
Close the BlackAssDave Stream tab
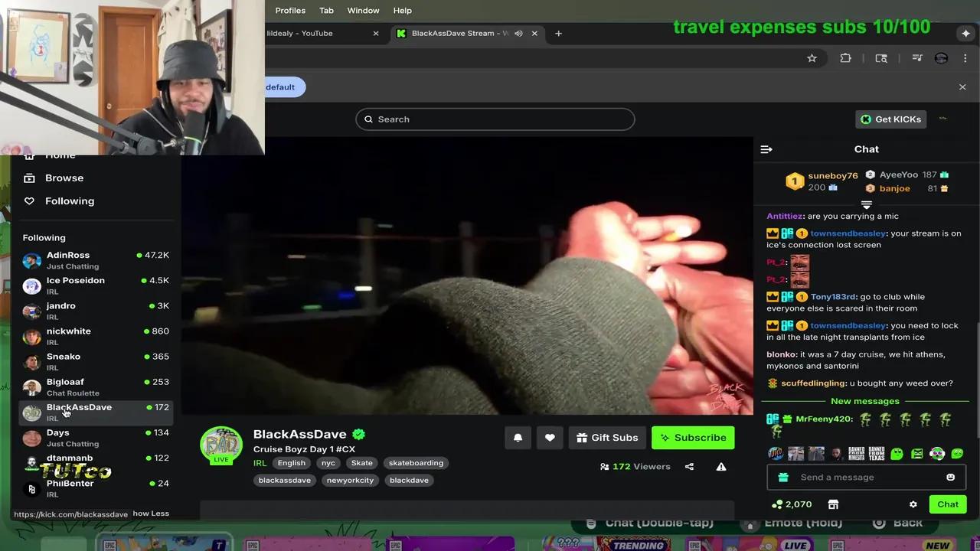[534, 33]
